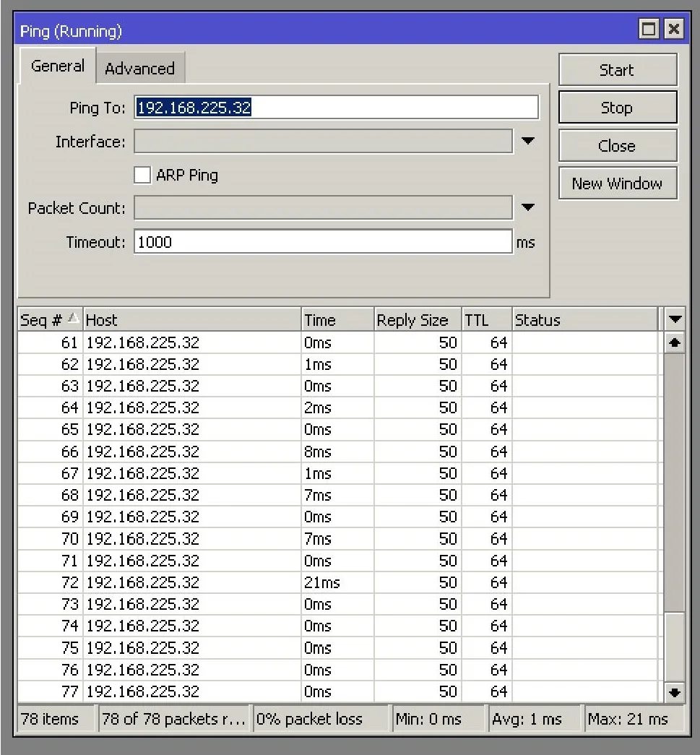Stop the running ping
This screenshot has height=755, width=700.
[x=617, y=108]
